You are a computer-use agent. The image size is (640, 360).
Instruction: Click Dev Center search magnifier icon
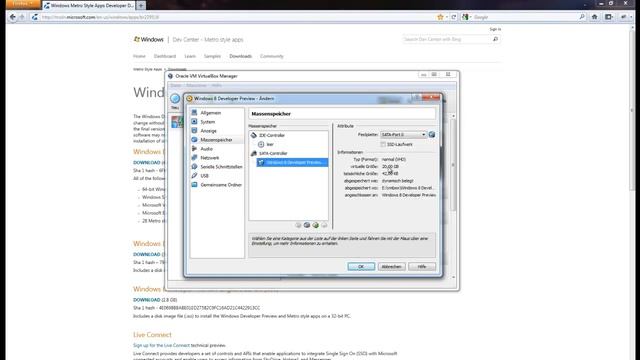(x=496, y=39)
